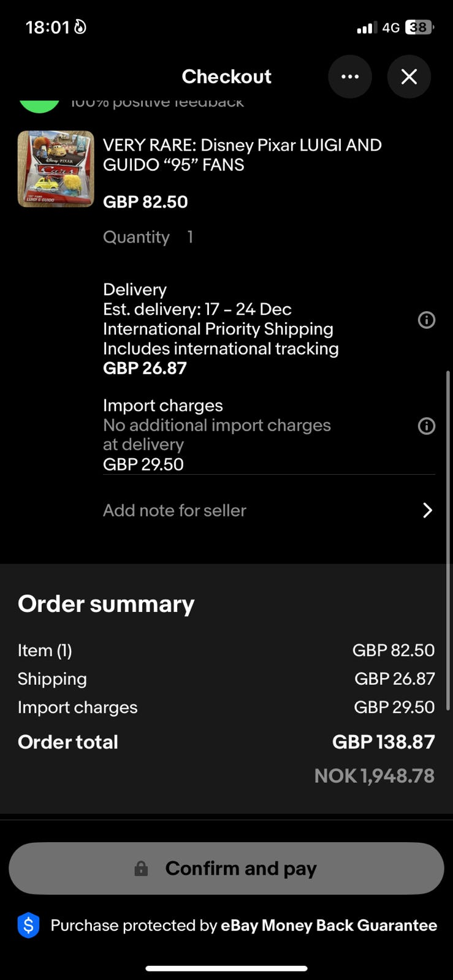Tap the battery indicator in status bar
453x980 pixels.
[419, 28]
